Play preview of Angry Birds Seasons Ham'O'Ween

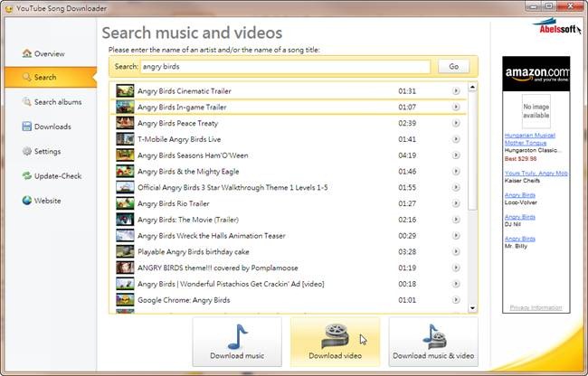pyautogui.click(x=456, y=155)
